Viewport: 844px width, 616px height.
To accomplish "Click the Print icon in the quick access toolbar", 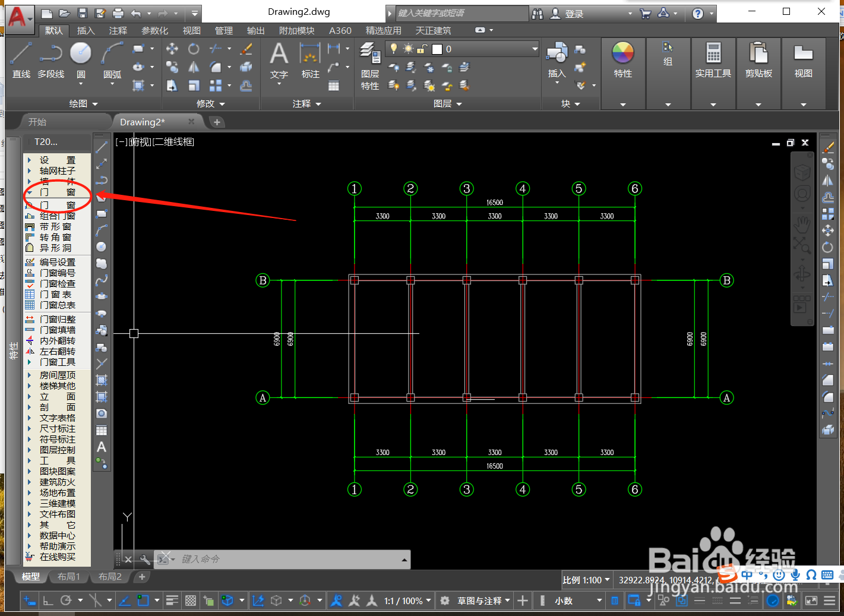I will (118, 13).
